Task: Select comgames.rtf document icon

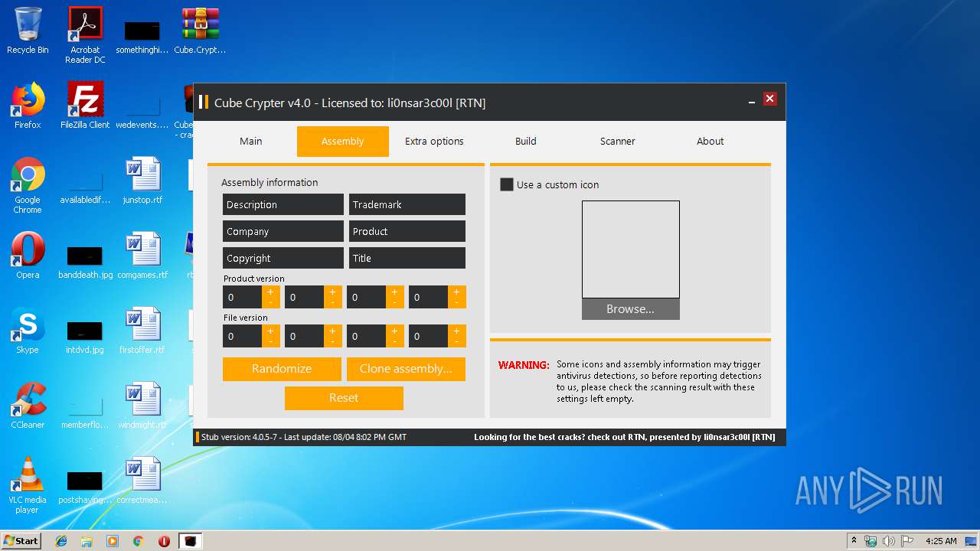Action: coord(142,256)
